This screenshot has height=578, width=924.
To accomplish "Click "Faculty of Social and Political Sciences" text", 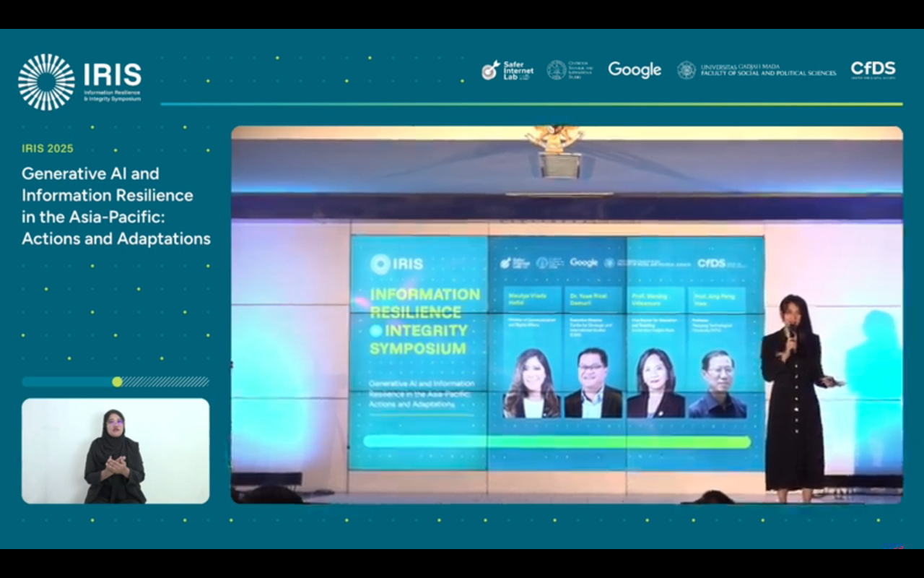I will coord(768,74).
